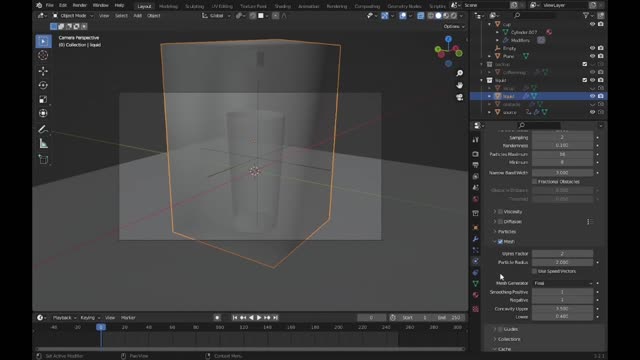Open the Playback popover in timeline
640x360 pixels.
[x=64, y=318]
